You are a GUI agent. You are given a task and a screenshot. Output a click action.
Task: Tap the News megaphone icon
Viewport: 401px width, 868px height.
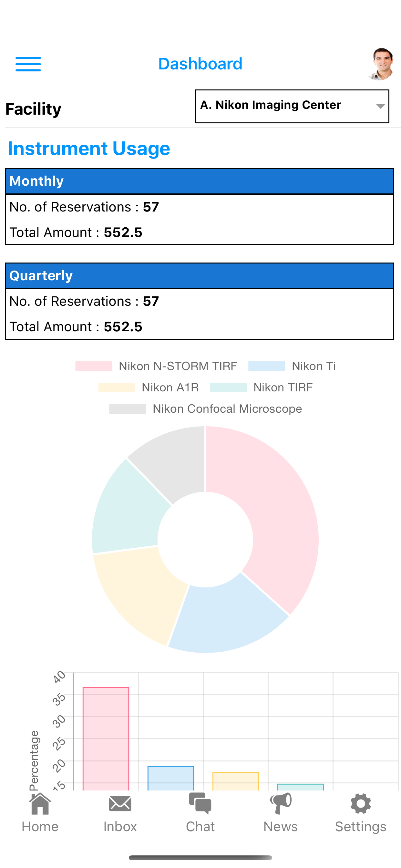click(x=280, y=804)
